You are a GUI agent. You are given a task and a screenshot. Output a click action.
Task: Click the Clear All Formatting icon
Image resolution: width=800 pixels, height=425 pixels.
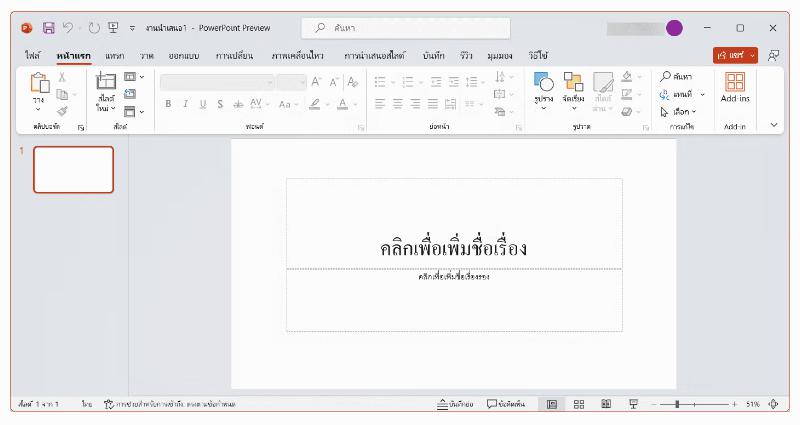point(353,82)
